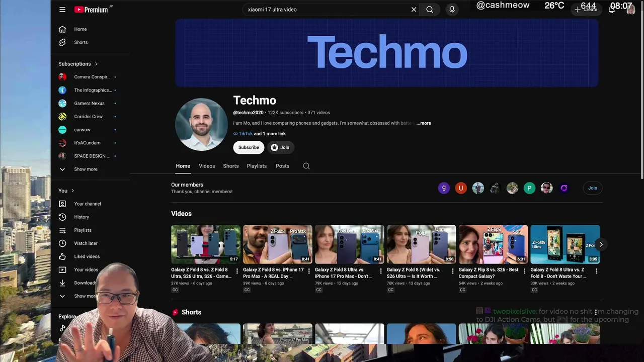The width and height of the screenshot is (644, 362).
Task: Open 'Galaxy Z Flip 8 vs. S26' video title
Action: pos(489,273)
